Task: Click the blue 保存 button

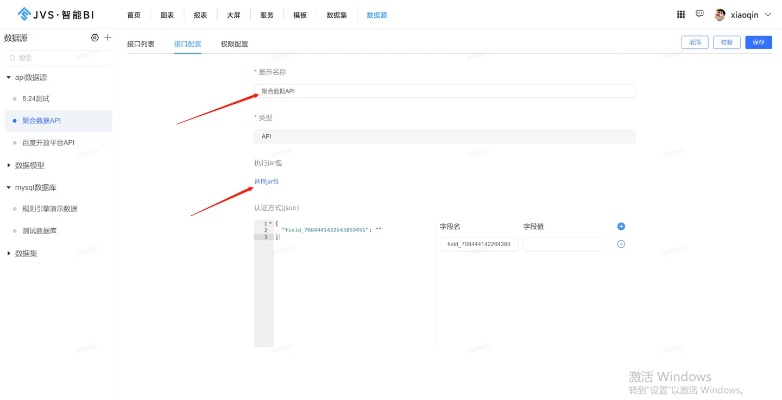Action: (x=759, y=43)
